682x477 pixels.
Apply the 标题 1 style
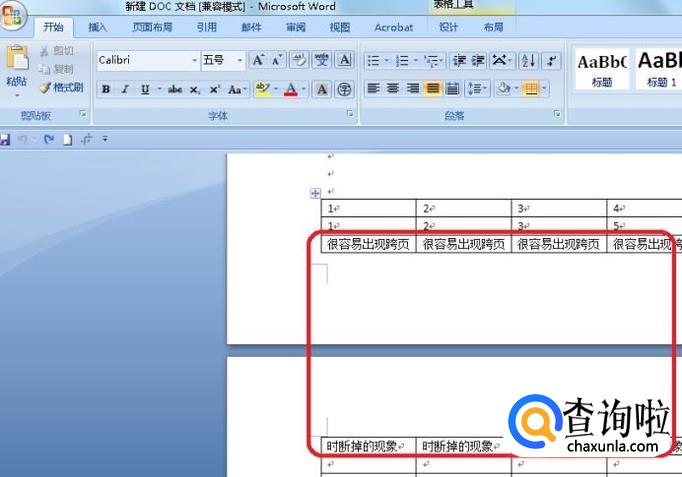pos(658,69)
